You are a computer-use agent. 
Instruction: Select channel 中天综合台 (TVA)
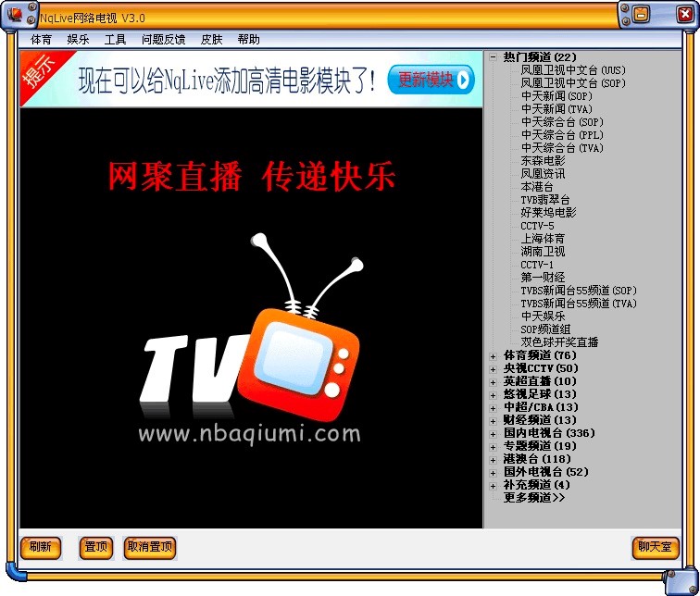pyautogui.click(x=562, y=148)
